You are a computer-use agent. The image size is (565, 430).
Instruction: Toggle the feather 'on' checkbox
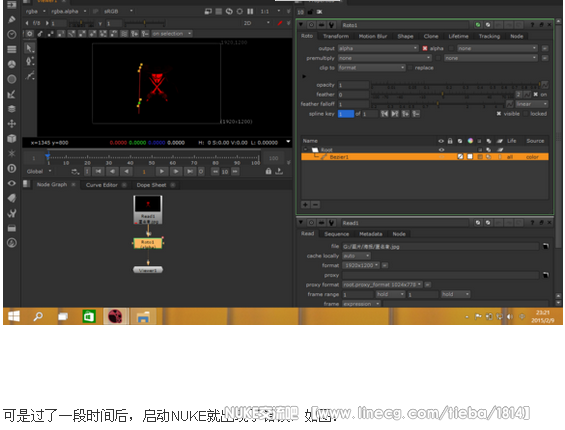pyautogui.click(x=535, y=94)
